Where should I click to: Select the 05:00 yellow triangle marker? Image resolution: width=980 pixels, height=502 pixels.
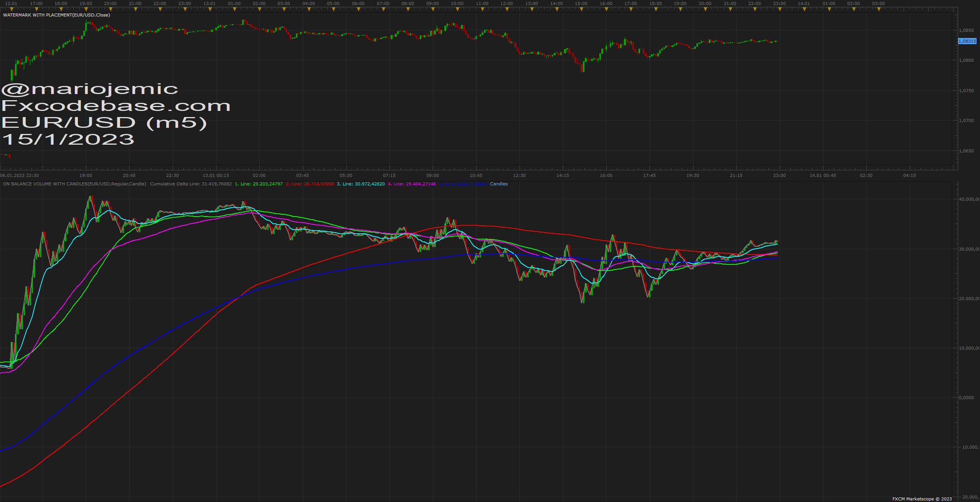click(x=333, y=9)
